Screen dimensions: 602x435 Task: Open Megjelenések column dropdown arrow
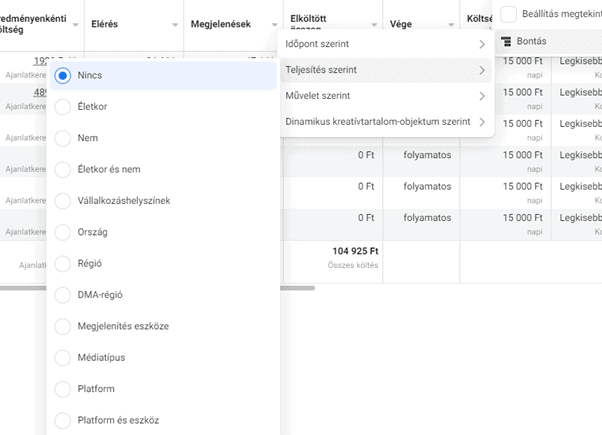click(275, 25)
